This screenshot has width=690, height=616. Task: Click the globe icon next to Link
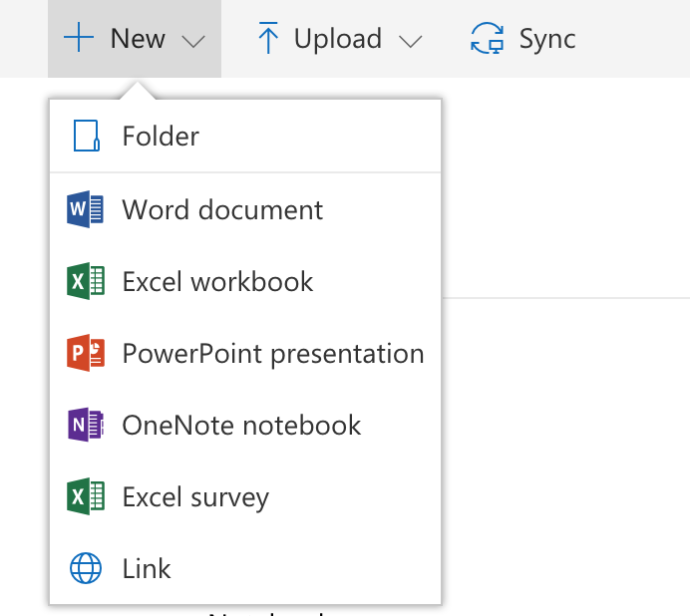pyautogui.click(x=86, y=569)
